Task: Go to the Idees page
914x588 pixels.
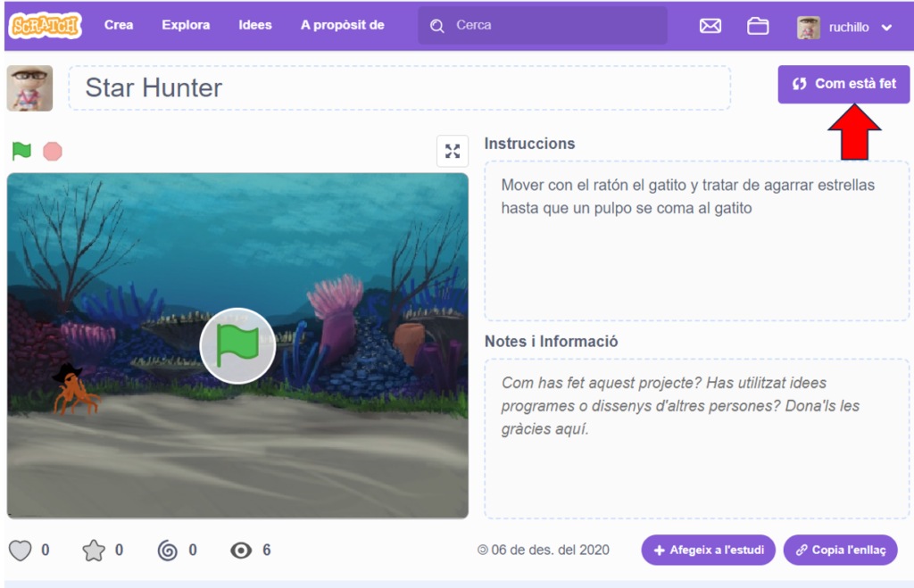Action: (x=255, y=25)
